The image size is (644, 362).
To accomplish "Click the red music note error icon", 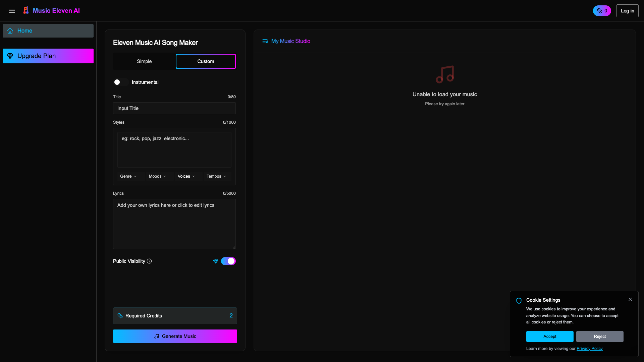I will [x=445, y=74].
